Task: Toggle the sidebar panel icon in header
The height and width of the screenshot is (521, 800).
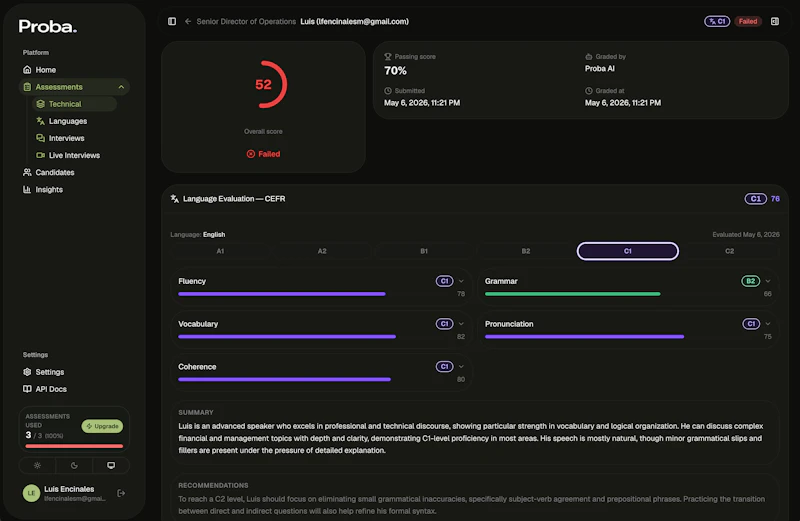Action: [x=172, y=21]
